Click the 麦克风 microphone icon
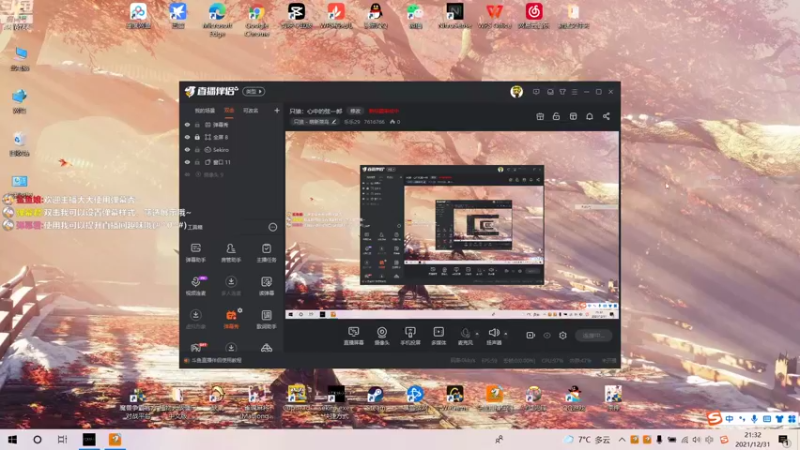Screen dimensions: 800x450 tap(465, 333)
